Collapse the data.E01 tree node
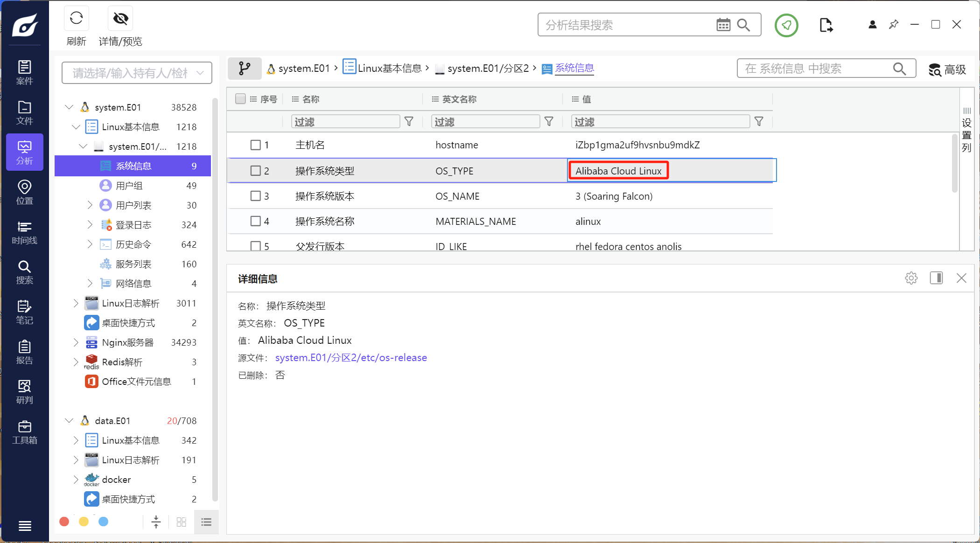 [x=69, y=421]
